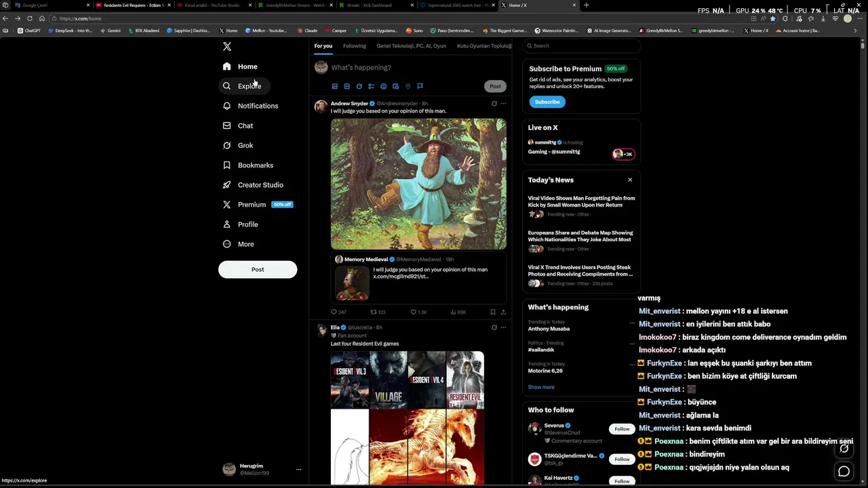The height and width of the screenshot is (488, 868).
Task: Open Premium in the sidebar
Action: coord(258,205)
